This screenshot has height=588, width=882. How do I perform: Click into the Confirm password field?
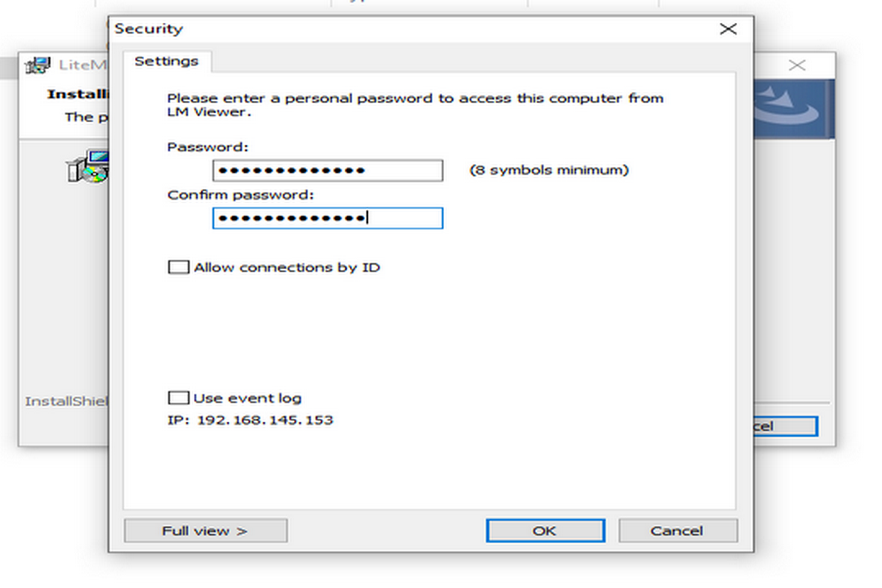(328, 218)
